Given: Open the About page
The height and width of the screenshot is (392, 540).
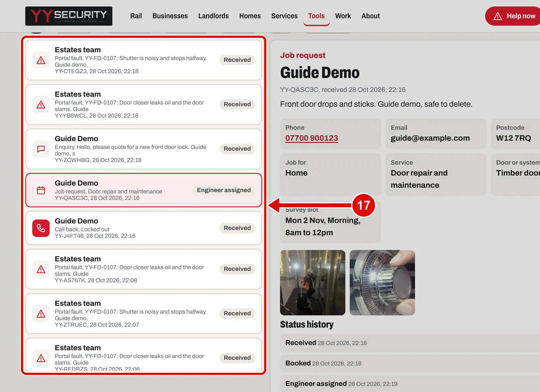Looking at the screenshot, I should point(371,16).
